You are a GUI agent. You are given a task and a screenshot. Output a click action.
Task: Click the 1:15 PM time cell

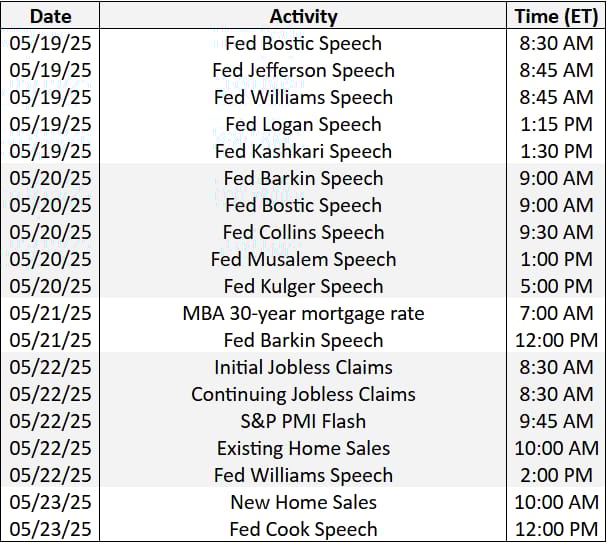pos(556,125)
